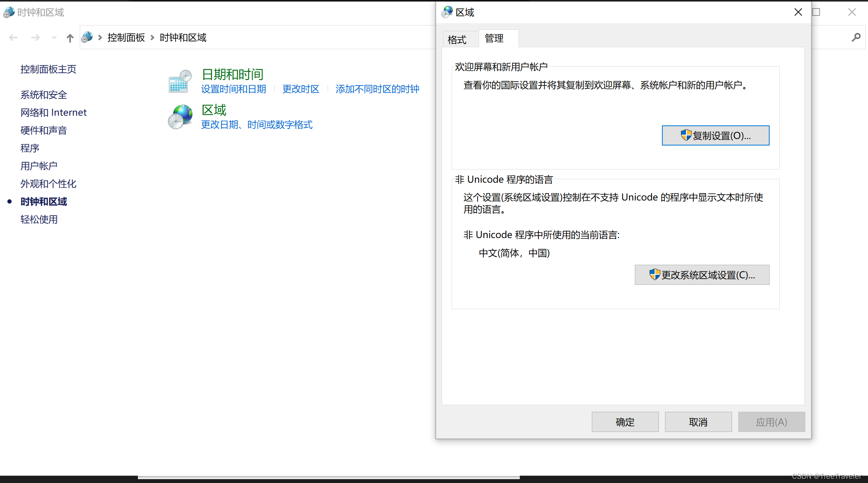The width and height of the screenshot is (868, 483).
Task: Maximize the Control Panel window
Action: (816, 12)
